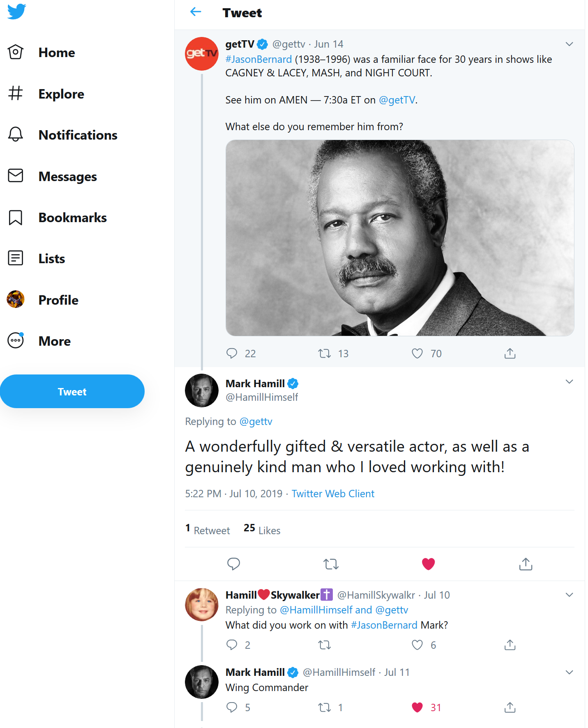
Task: Click the #JasonBernard hashtag in getTV's tweet
Action: (x=258, y=59)
